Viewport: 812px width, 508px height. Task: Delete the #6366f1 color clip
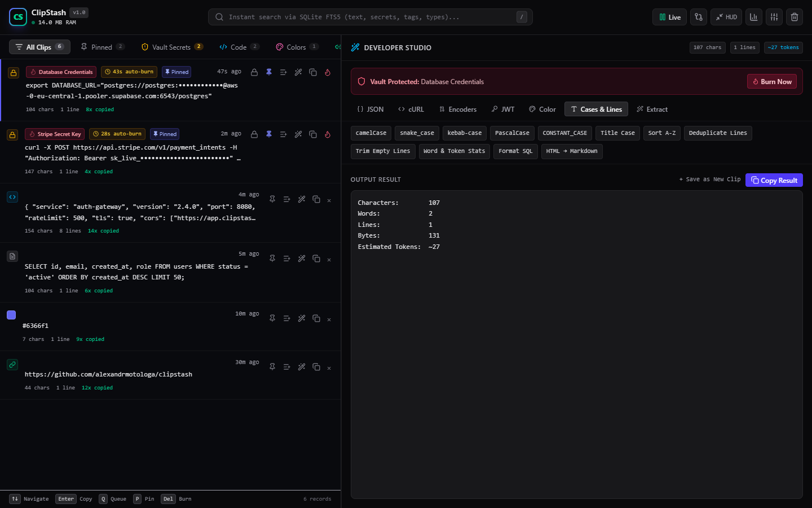click(x=329, y=319)
